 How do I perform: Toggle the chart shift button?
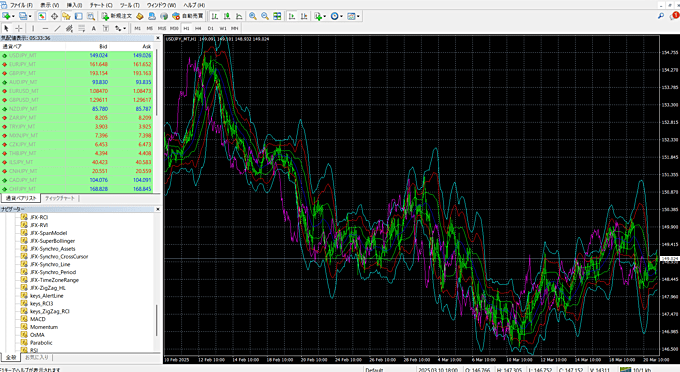click(x=304, y=16)
